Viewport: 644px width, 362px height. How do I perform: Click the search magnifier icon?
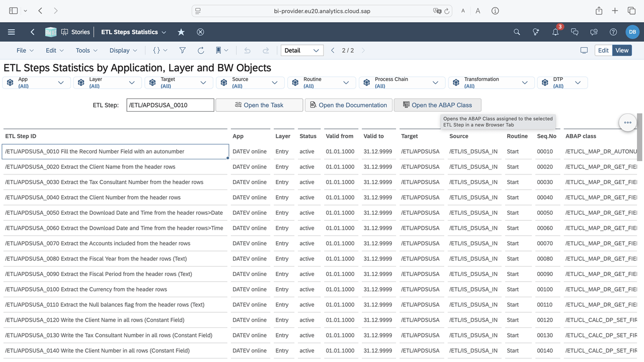pos(517,32)
